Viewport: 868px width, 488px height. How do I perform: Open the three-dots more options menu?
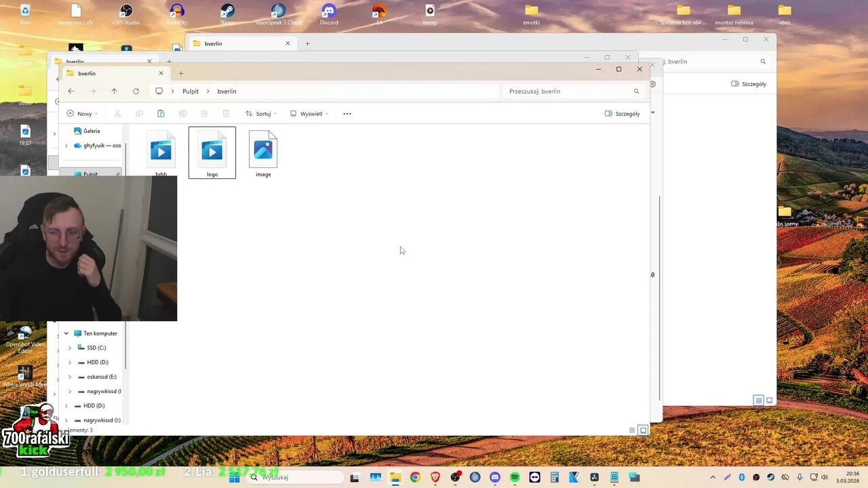pos(347,114)
